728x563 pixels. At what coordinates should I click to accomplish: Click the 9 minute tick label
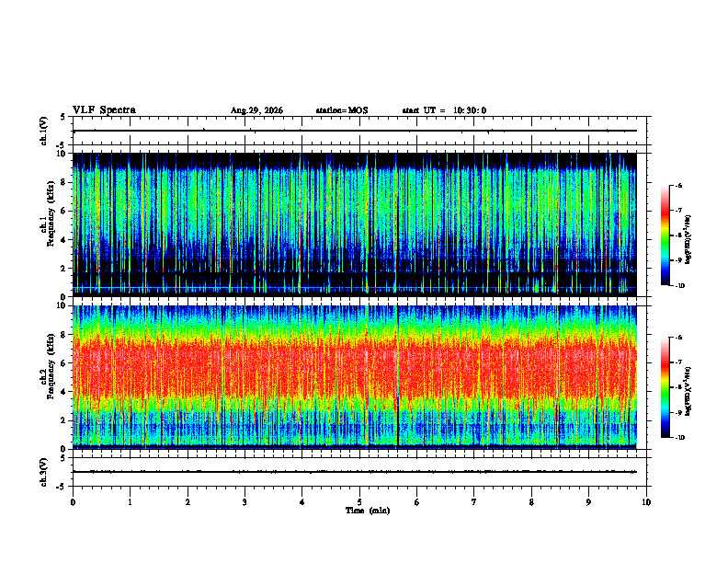588,502
